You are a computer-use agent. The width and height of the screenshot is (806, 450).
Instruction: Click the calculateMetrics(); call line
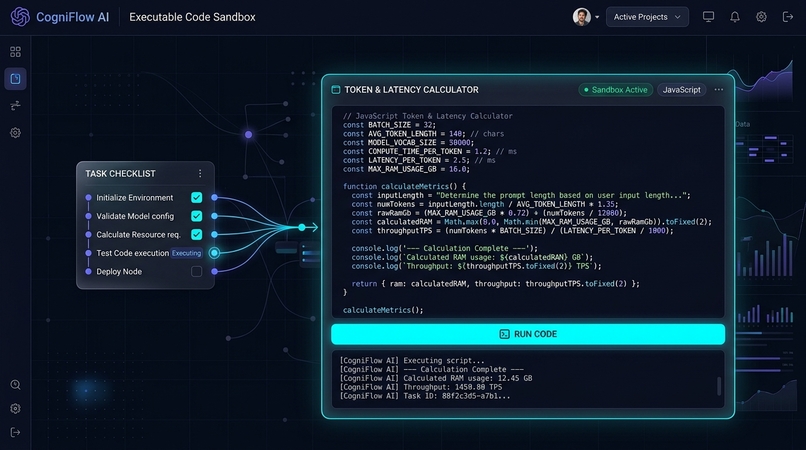[383, 310]
